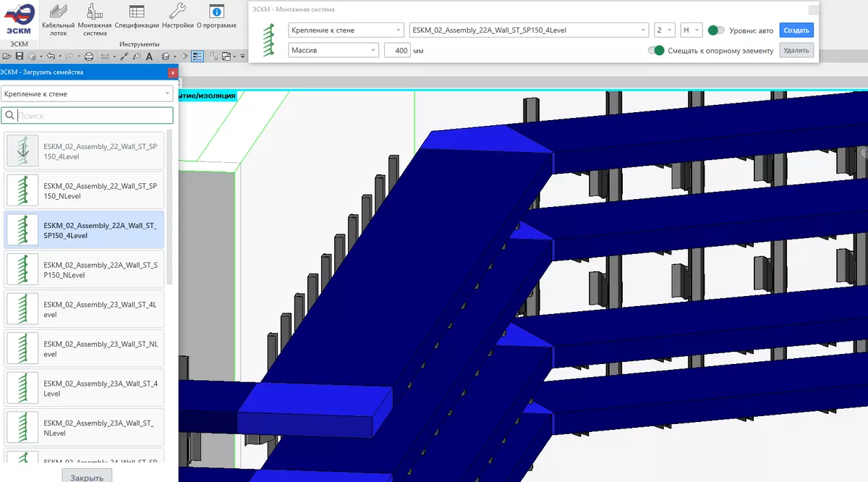Disable the Смещать к опорному элементу toggle
The width and height of the screenshot is (868, 482).
655,51
